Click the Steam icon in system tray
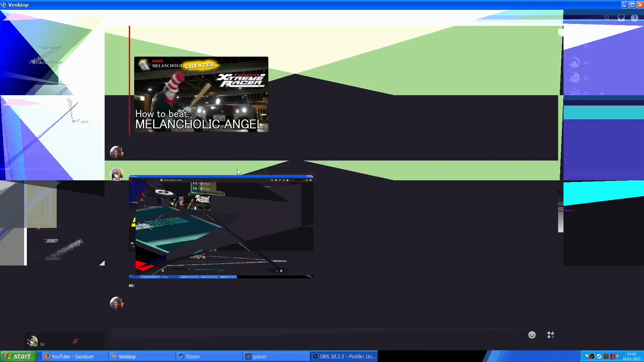Image resolution: width=644 pixels, height=362 pixels. (x=599, y=356)
